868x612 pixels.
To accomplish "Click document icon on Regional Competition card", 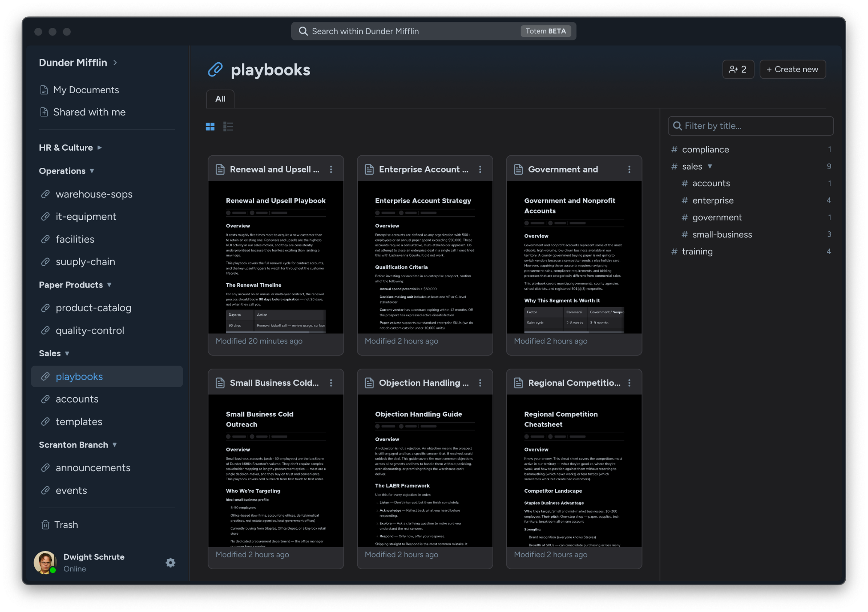I will pos(518,383).
